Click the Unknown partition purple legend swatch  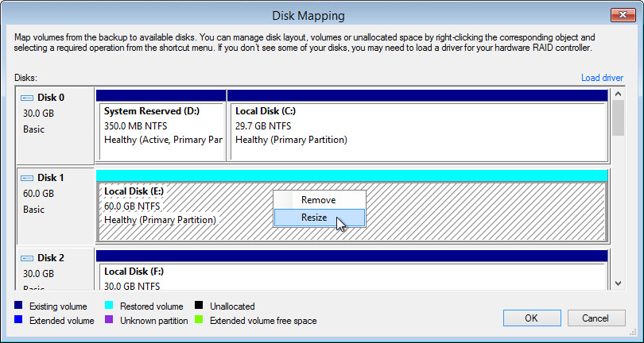pos(110,321)
